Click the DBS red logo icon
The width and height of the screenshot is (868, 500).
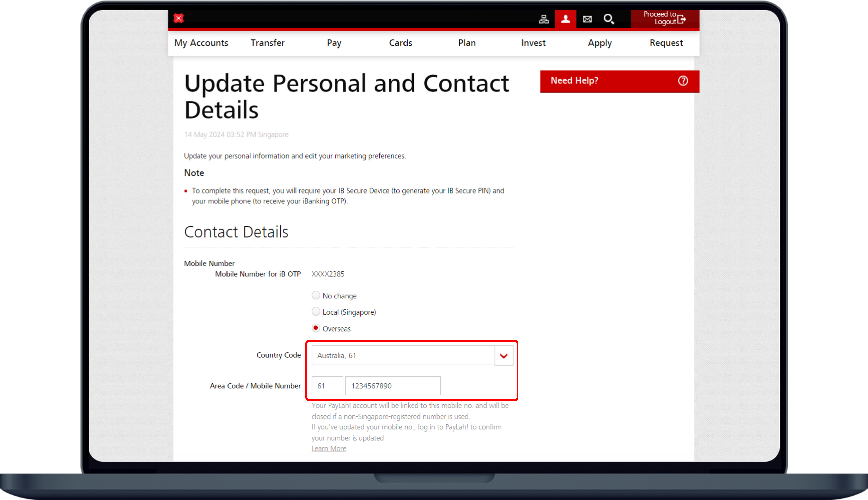[179, 18]
